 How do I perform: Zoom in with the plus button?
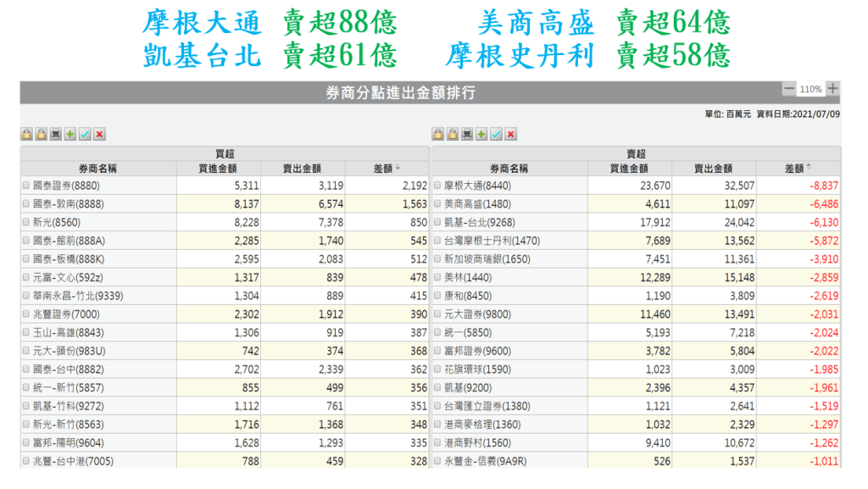(833, 89)
